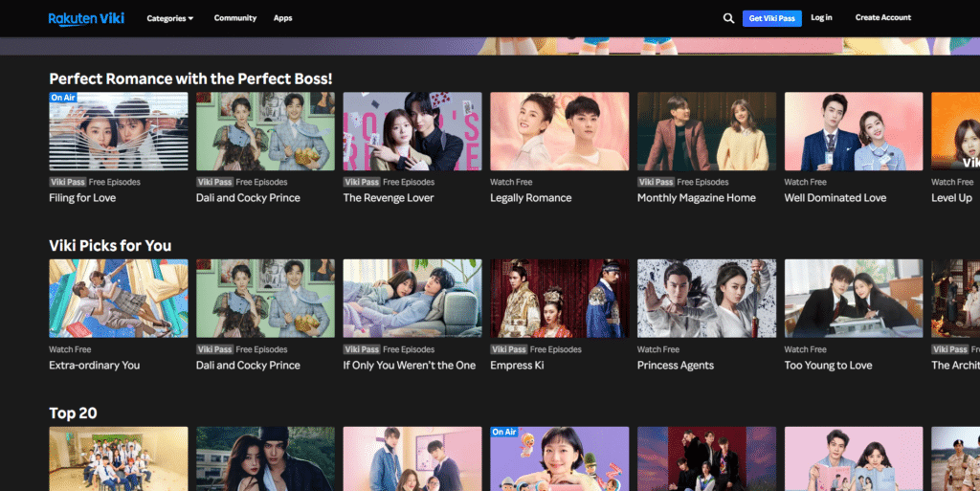Open the Community menu item
The height and width of the screenshot is (491, 980).
pos(234,18)
